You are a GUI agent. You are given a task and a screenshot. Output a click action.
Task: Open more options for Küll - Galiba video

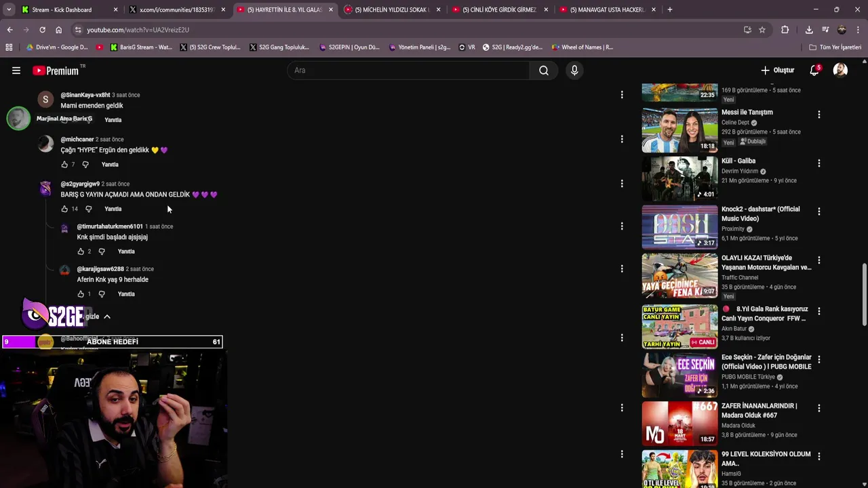pyautogui.click(x=819, y=163)
